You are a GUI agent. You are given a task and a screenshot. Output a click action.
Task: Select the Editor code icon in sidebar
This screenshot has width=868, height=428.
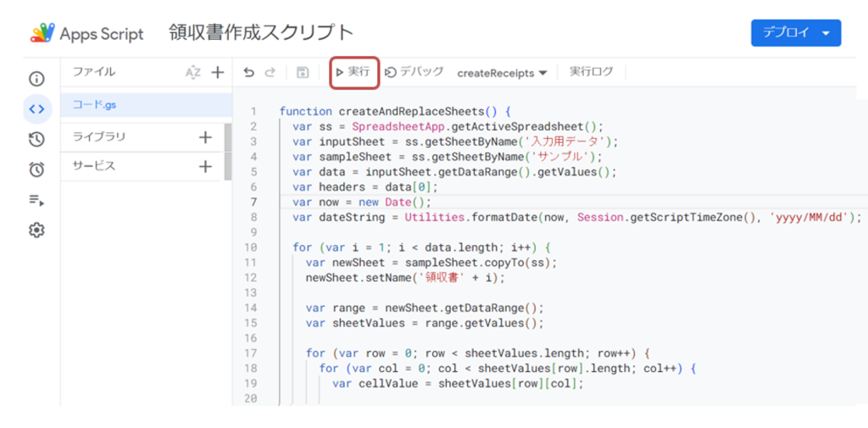pos(36,108)
